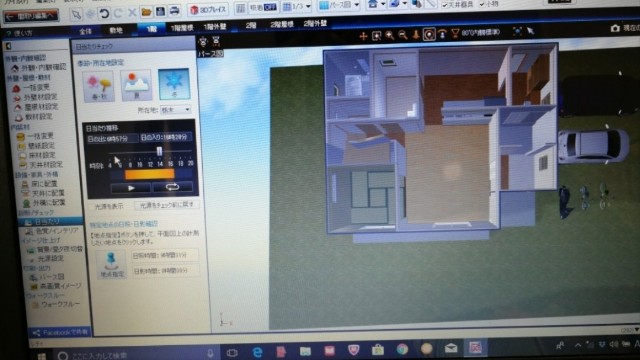640x360 pixels.
Task: Click the camera snapshot icon
Action: click(615, 28)
